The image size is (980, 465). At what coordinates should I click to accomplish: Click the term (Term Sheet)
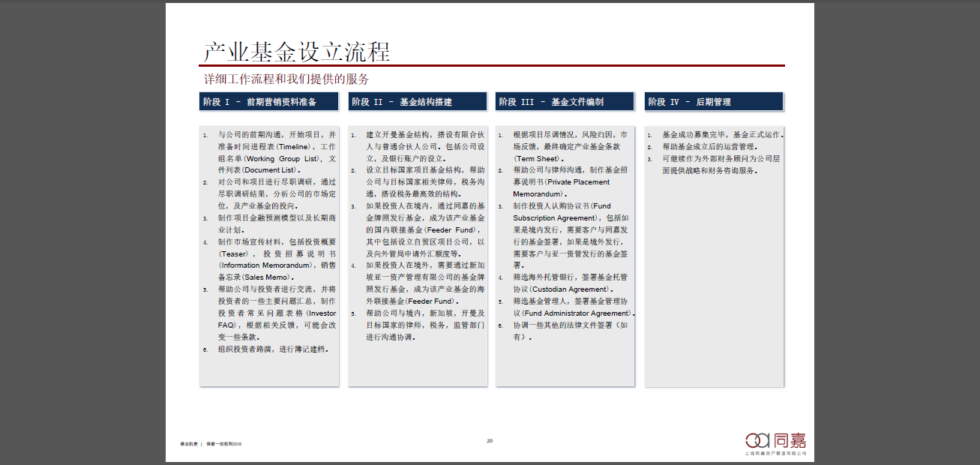click(538, 158)
